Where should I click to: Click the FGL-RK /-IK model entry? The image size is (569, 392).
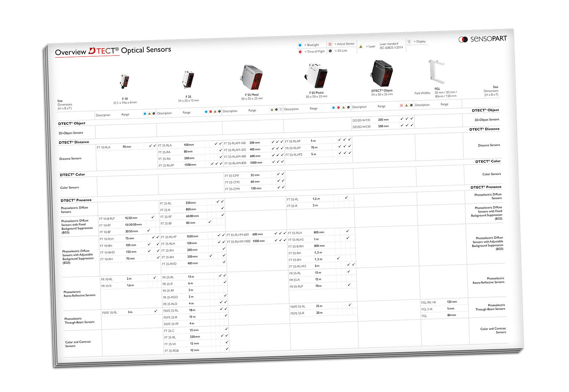(429, 302)
